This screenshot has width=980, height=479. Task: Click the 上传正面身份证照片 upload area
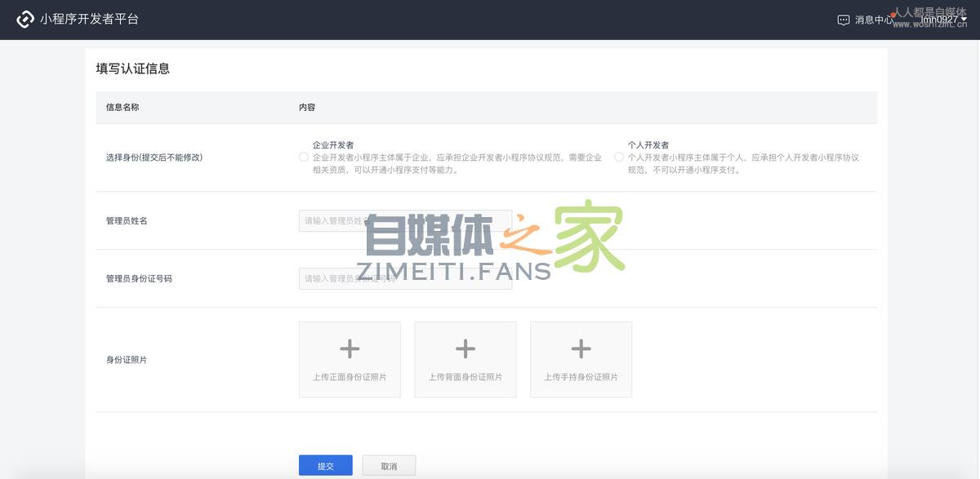click(350, 359)
